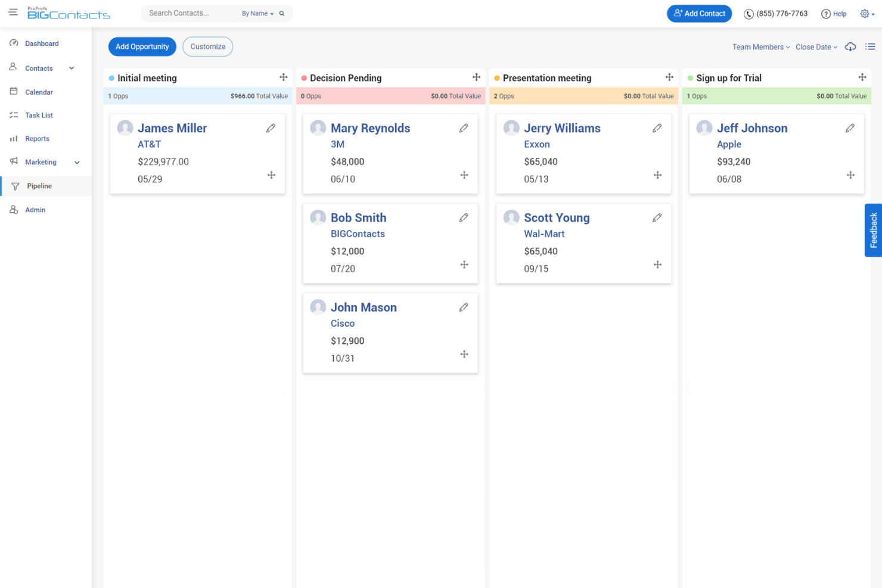Viewport: 882px width, 588px height.
Task: Edit Mary Reynolds opportunity with pencil icon
Action: coord(464,128)
